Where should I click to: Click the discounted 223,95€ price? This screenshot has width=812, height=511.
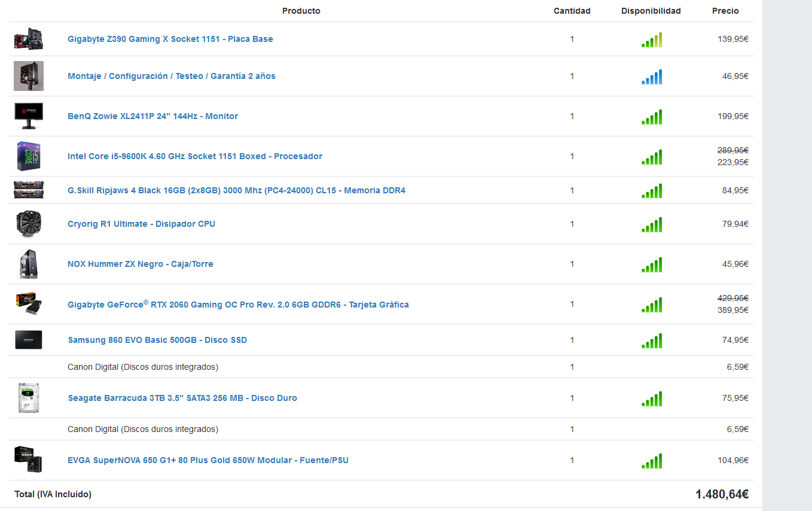733,162
